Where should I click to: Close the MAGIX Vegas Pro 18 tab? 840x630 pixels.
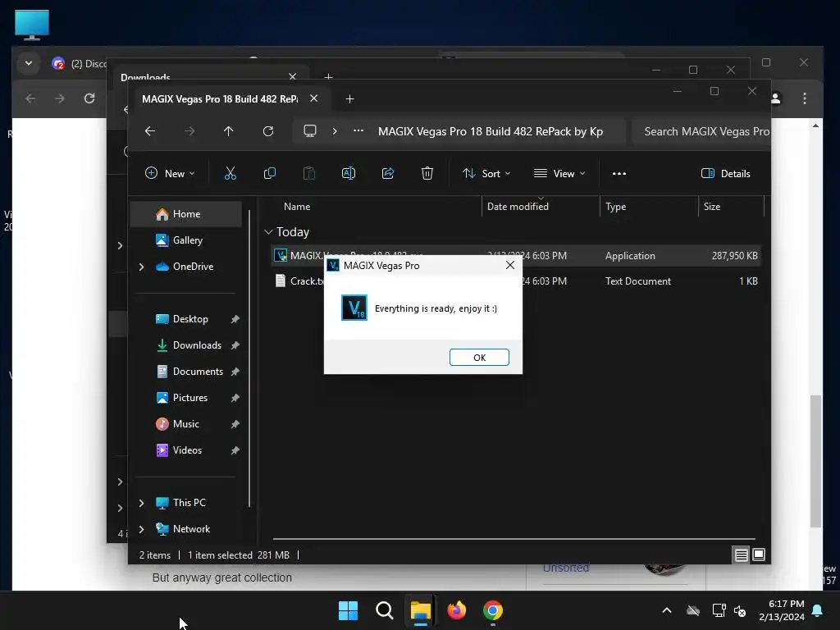click(314, 98)
